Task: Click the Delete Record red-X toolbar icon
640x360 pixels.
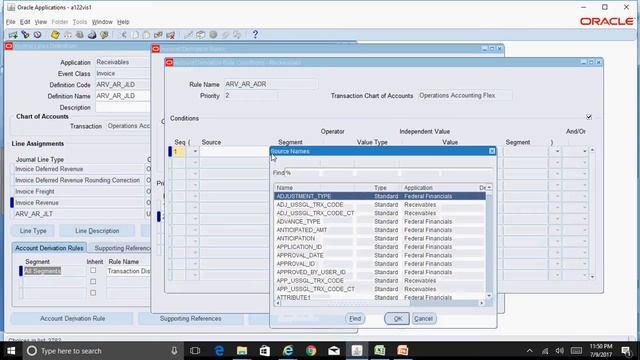Action: pyautogui.click(x=171, y=35)
